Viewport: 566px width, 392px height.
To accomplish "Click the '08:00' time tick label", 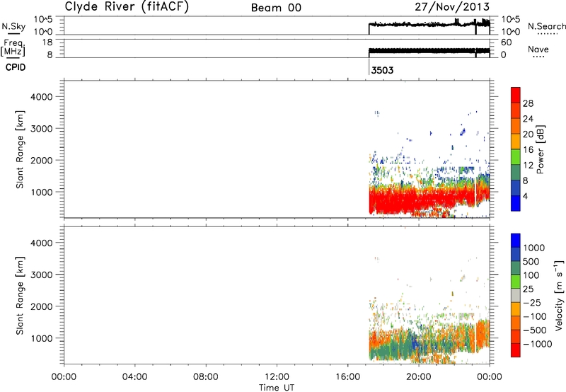I will click(x=206, y=377).
